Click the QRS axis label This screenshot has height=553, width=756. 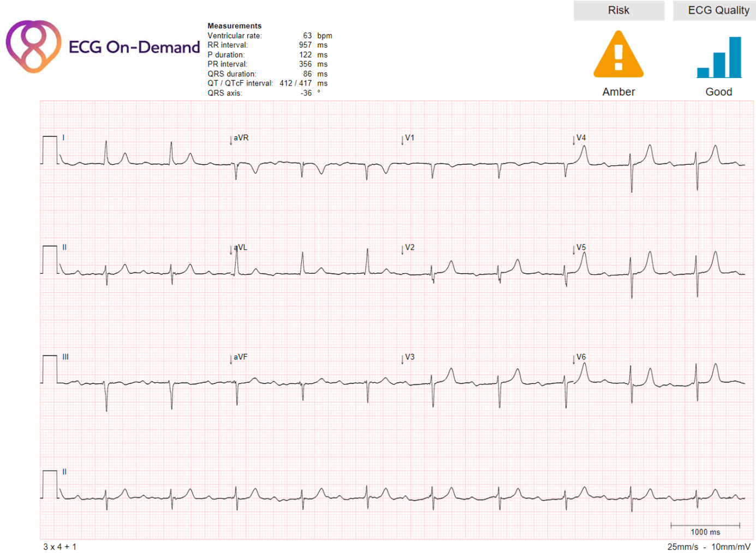(x=224, y=93)
